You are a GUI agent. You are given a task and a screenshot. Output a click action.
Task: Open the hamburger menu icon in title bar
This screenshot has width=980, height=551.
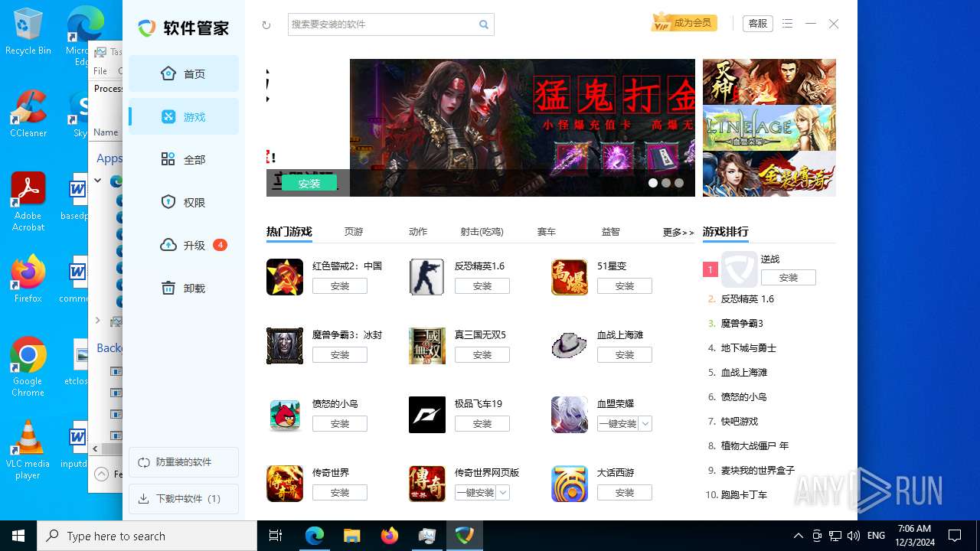coord(788,24)
